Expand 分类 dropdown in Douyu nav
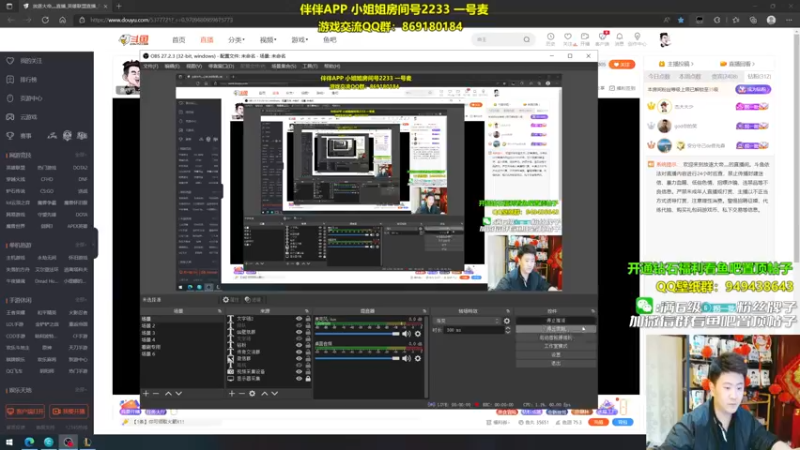800x450 pixels. pyautogui.click(x=236, y=40)
